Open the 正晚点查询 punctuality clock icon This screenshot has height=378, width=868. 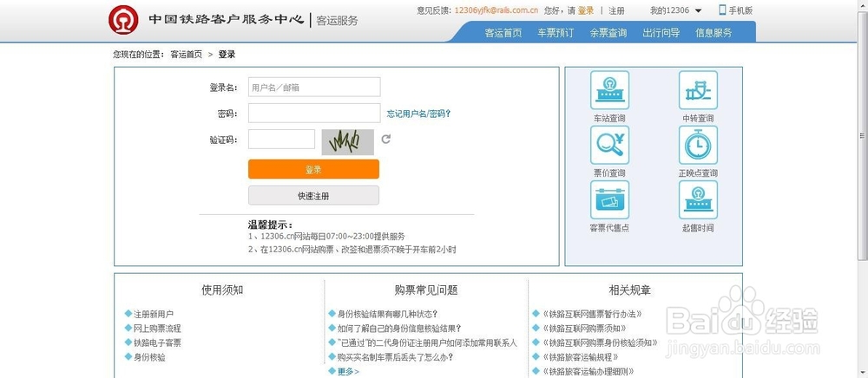[x=698, y=145]
